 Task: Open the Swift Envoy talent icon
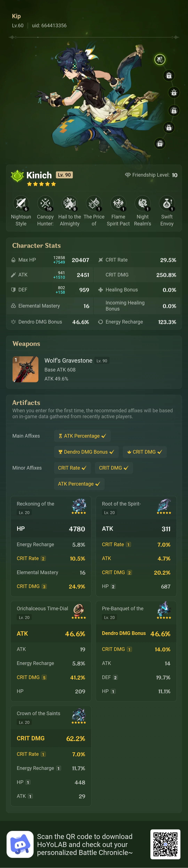(167, 204)
